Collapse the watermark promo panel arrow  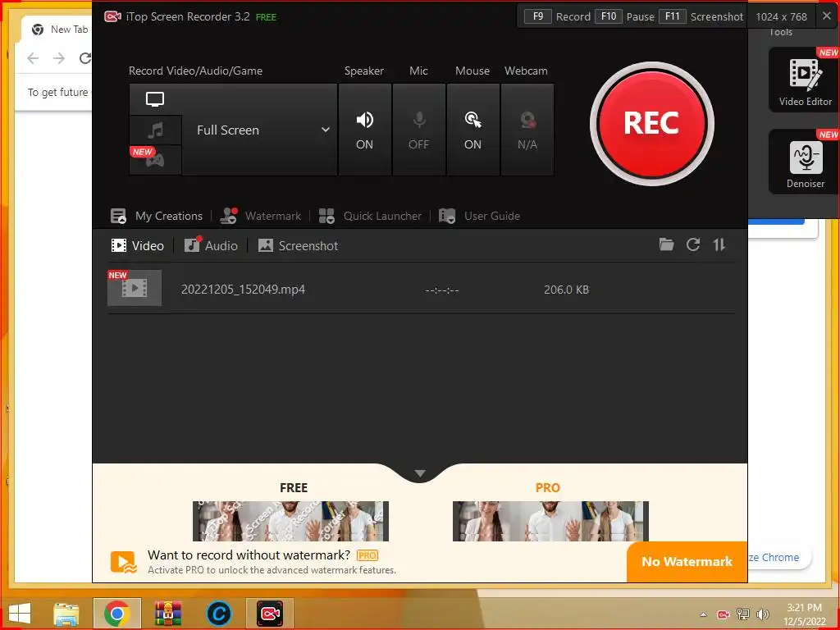tap(420, 473)
